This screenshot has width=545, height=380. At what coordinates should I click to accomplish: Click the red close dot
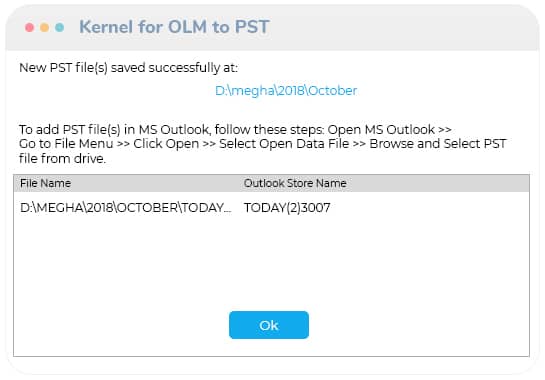pyautogui.click(x=30, y=27)
